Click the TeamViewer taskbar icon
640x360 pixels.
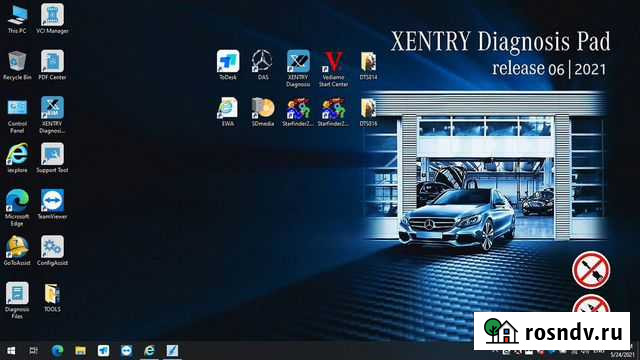click(127, 351)
